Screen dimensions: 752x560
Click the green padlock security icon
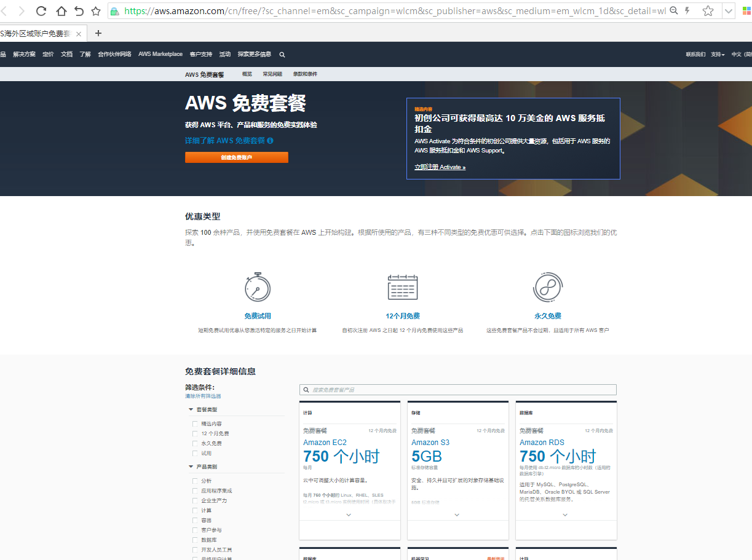[x=114, y=11]
